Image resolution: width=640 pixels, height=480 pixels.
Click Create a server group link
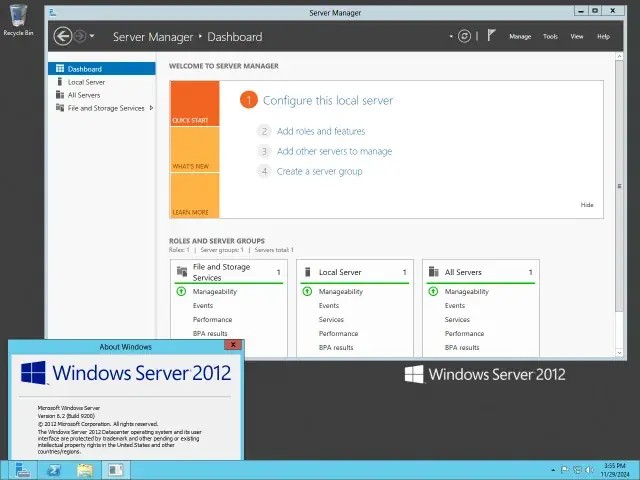pos(319,171)
